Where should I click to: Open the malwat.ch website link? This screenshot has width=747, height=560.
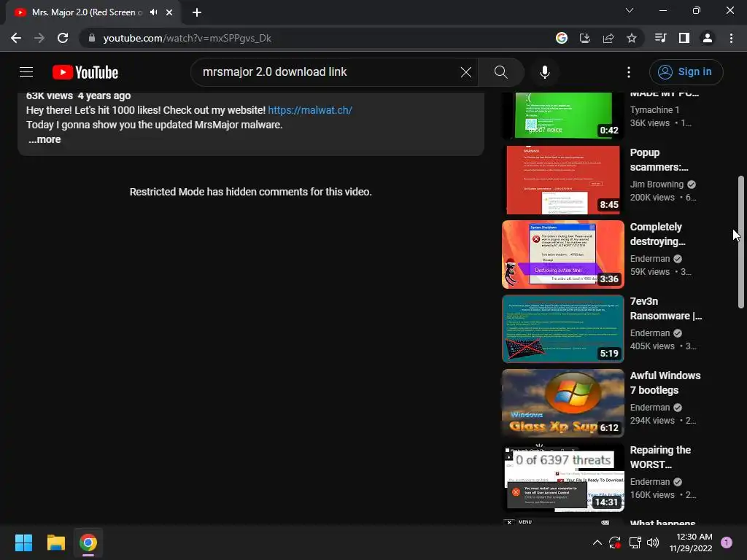(309, 110)
